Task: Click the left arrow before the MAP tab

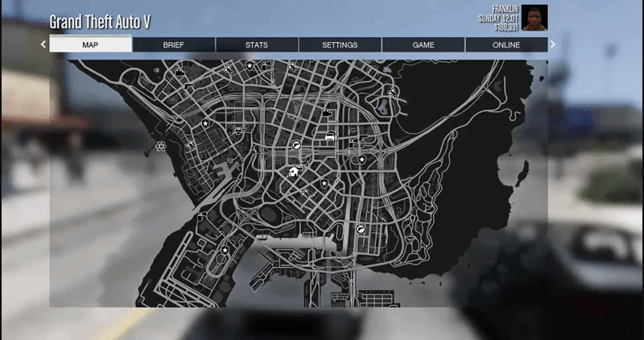Action: tap(43, 44)
